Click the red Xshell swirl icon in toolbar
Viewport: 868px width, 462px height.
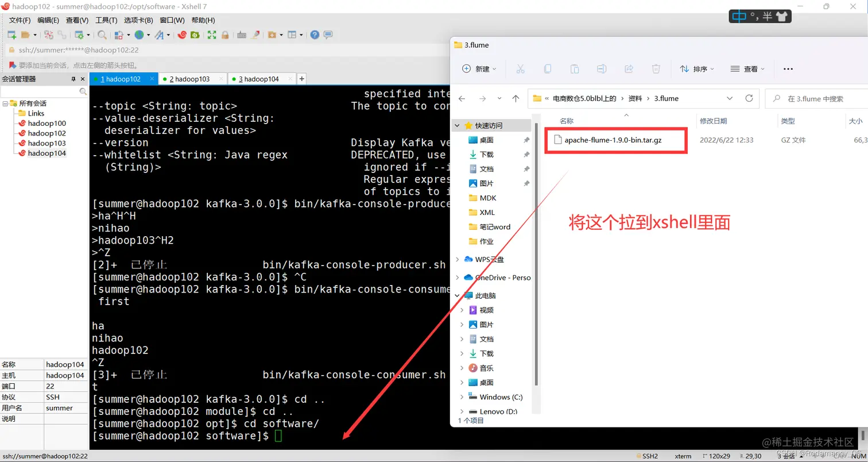pos(182,34)
